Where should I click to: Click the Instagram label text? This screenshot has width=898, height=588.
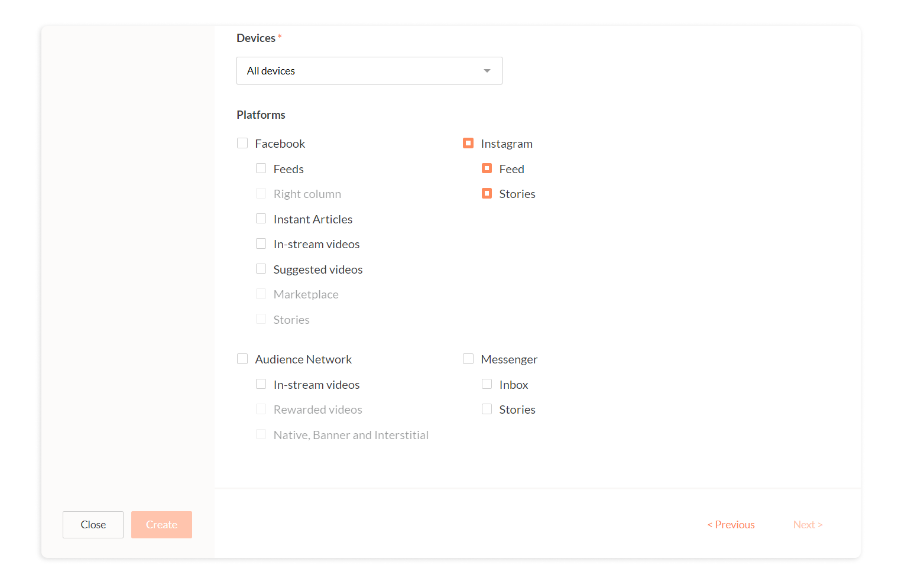(x=507, y=144)
